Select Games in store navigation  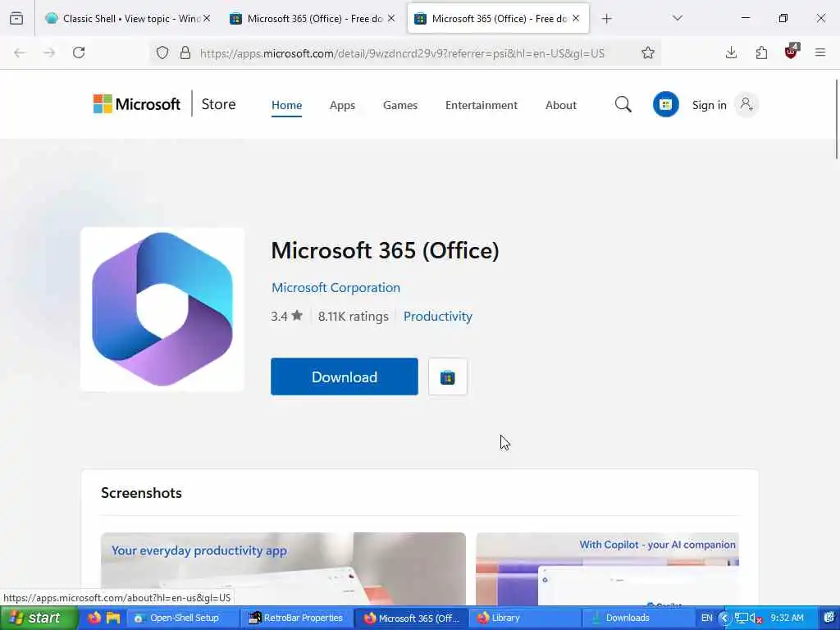pyautogui.click(x=400, y=105)
